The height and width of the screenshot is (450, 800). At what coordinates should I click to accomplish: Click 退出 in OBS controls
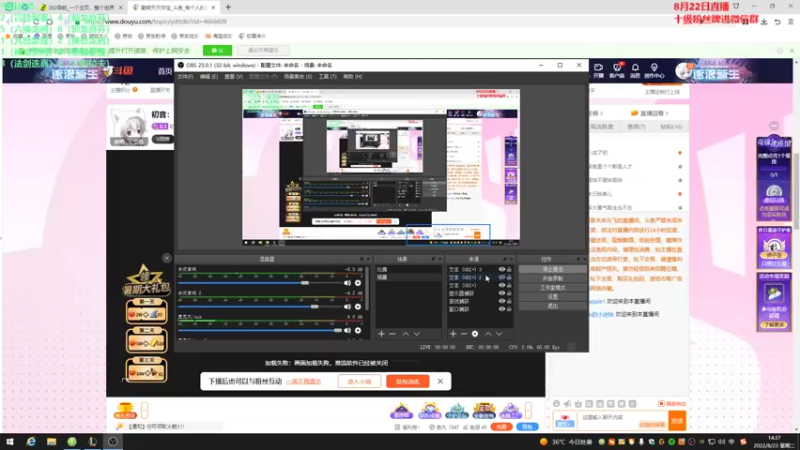tap(553, 306)
